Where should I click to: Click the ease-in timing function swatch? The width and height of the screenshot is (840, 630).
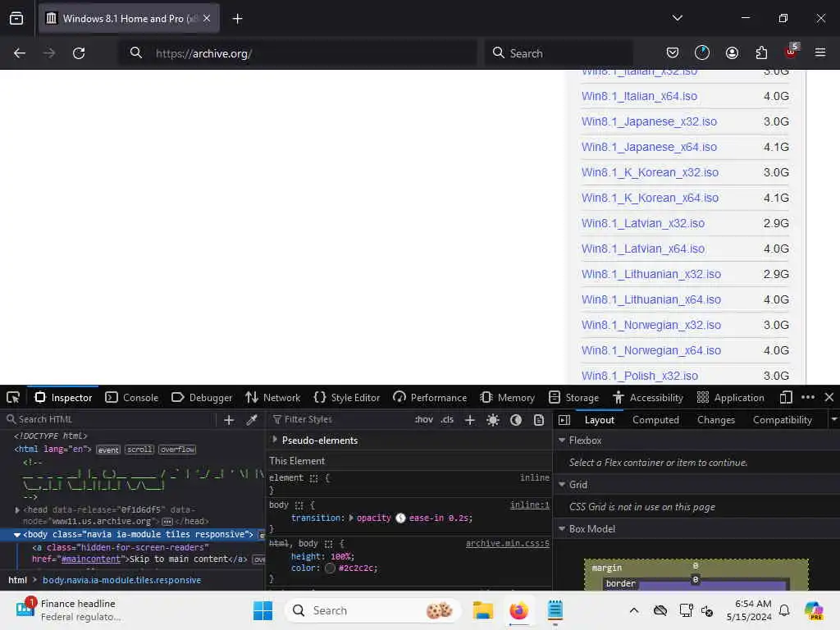400,518
